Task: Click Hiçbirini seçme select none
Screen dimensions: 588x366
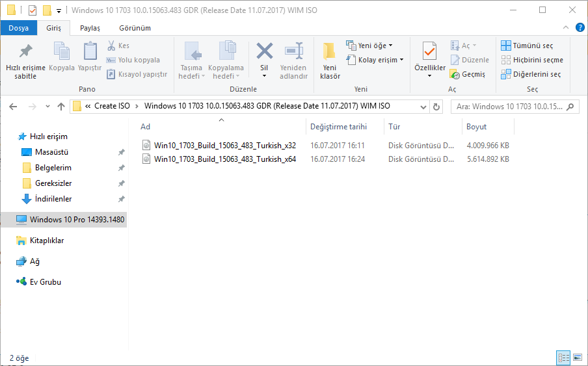Action: (x=532, y=60)
